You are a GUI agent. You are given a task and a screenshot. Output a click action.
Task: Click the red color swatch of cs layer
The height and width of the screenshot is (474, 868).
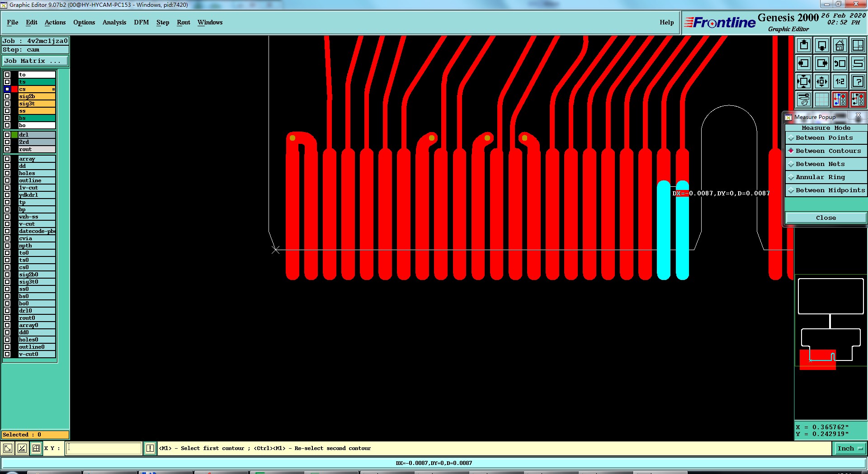(14, 89)
